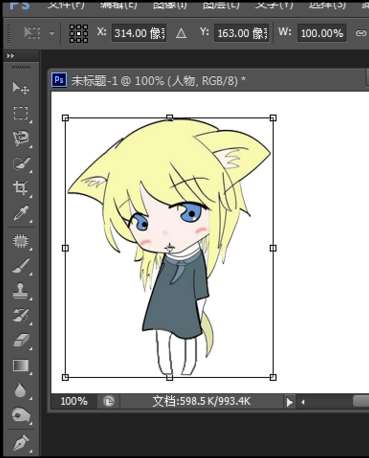Expand the toolbar double-arrow collapse control
The height and width of the screenshot is (458, 369).
coord(11,56)
